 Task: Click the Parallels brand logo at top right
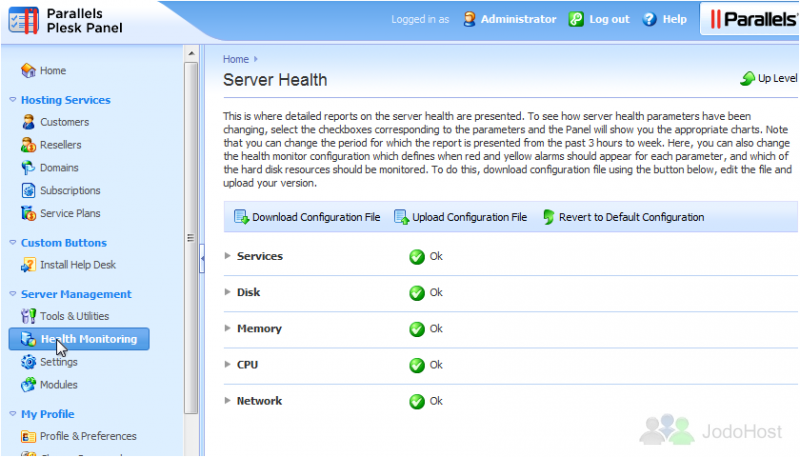tap(754, 19)
